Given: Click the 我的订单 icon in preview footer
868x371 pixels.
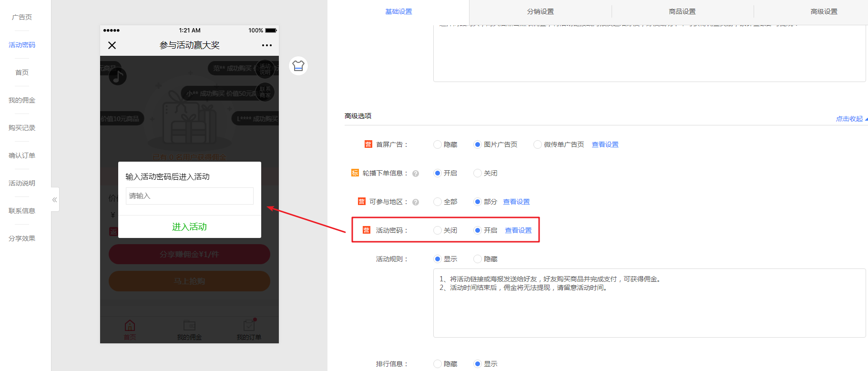Looking at the screenshot, I should click(249, 325).
